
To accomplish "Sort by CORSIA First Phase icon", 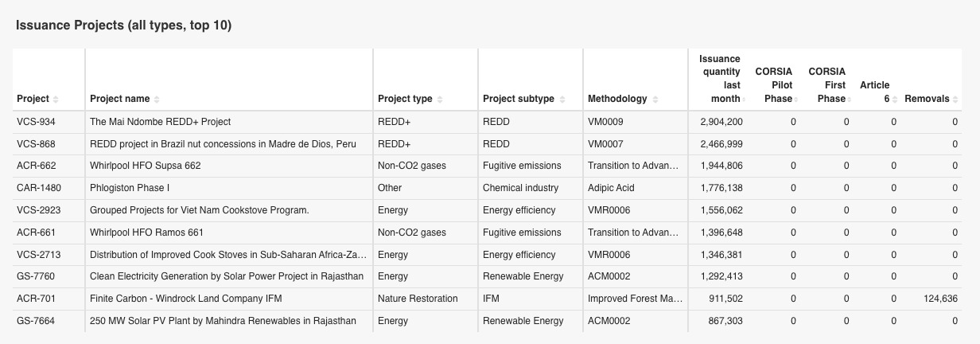I will click(x=850, y=100).
